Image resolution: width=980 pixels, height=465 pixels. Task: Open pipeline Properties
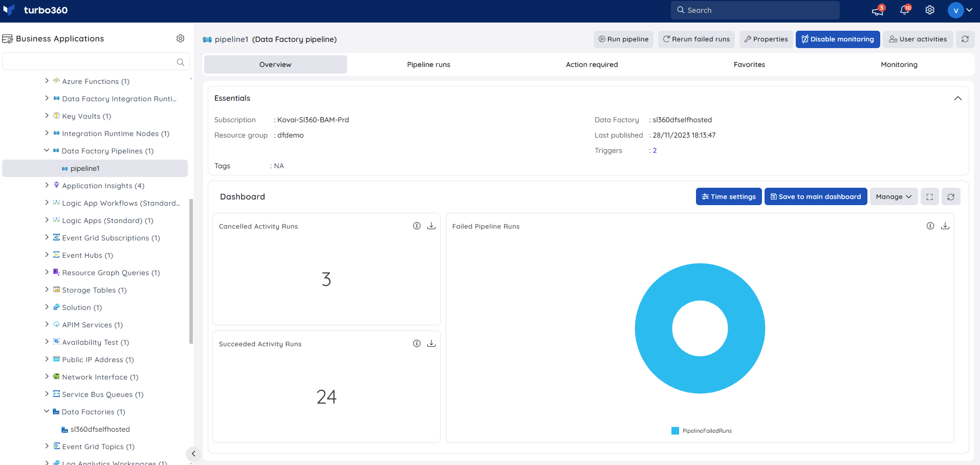766,39
